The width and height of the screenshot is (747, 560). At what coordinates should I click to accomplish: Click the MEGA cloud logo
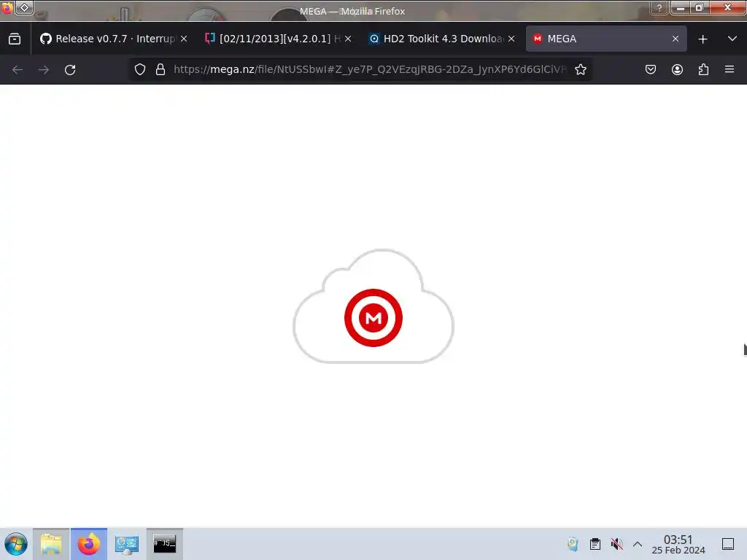(373, 307)
